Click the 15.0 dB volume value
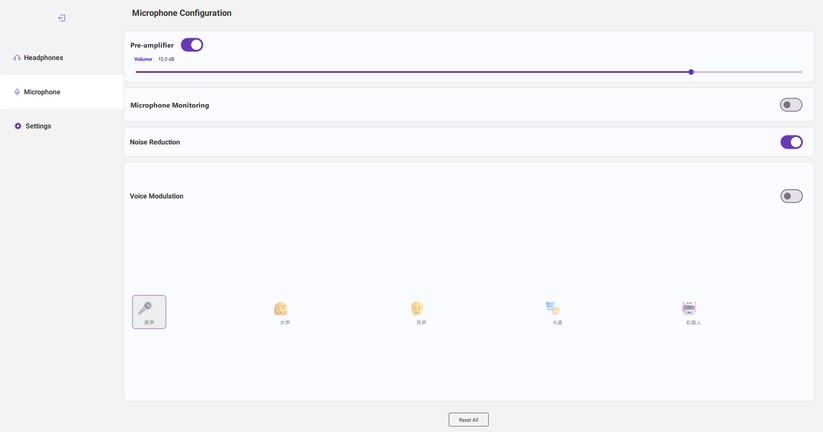The image size is (823, 432). 166,59
